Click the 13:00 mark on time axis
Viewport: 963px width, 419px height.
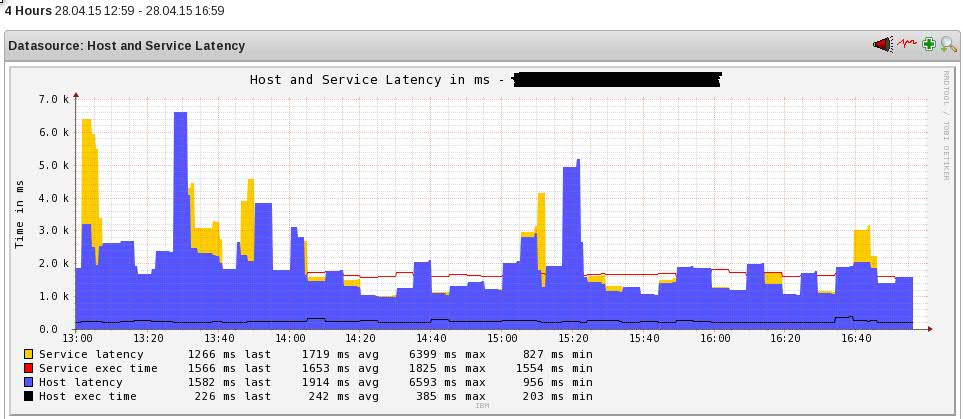[x=77, y=338]
